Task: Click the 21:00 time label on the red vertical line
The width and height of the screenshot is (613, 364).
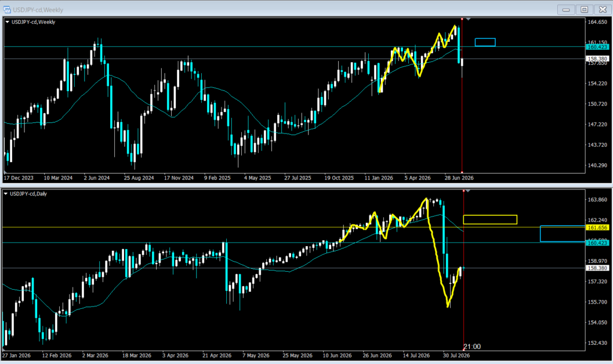Action: pyautogui.click(x=472, y=347)
